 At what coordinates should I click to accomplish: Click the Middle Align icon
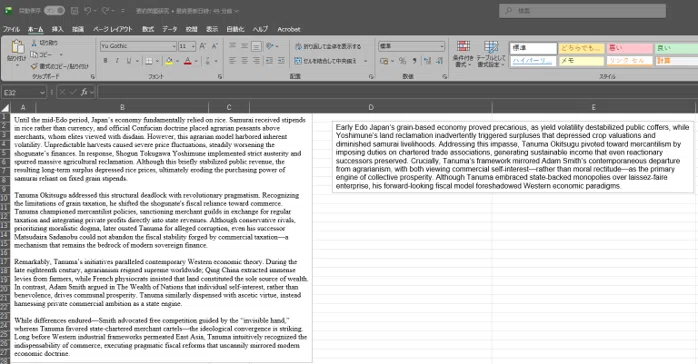coord(244,46)
